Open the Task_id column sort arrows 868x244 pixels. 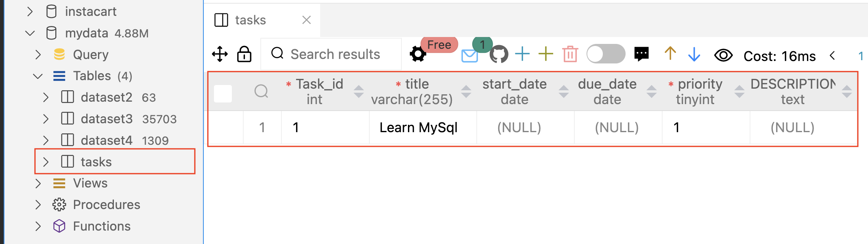click(358, 92)
